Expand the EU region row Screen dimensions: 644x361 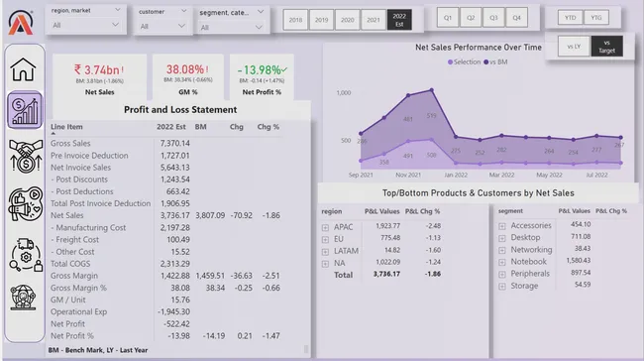click(x=325, y=239)
